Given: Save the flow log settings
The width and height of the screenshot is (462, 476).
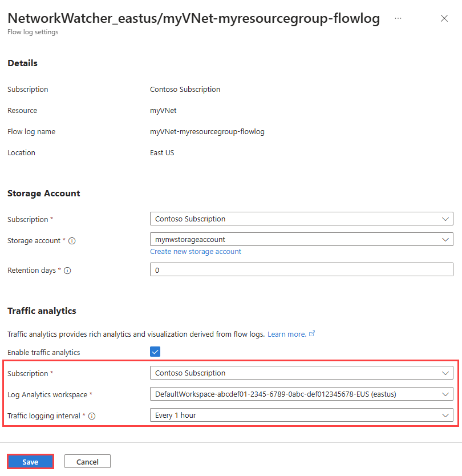Looking at the screenshot, I should coord(30,461).
